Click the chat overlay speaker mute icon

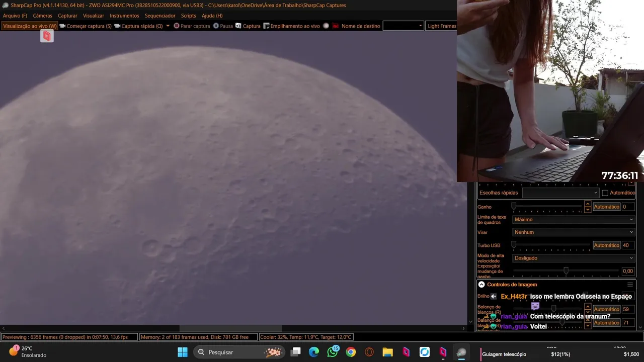pos(494,297)
